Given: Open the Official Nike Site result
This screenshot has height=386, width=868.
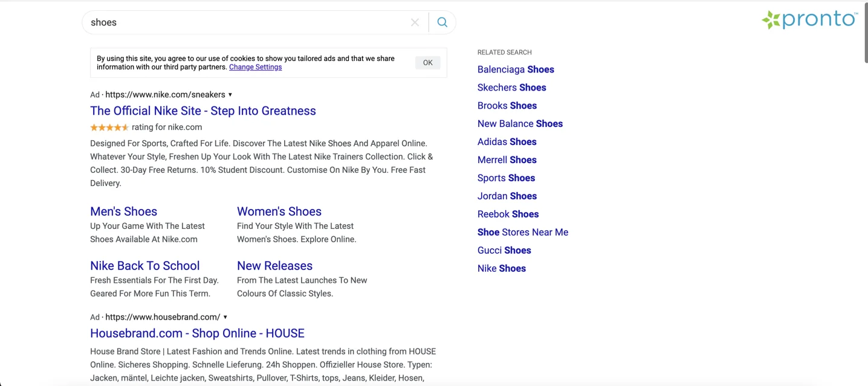Looking at the screenshot, I should [203, 111].
